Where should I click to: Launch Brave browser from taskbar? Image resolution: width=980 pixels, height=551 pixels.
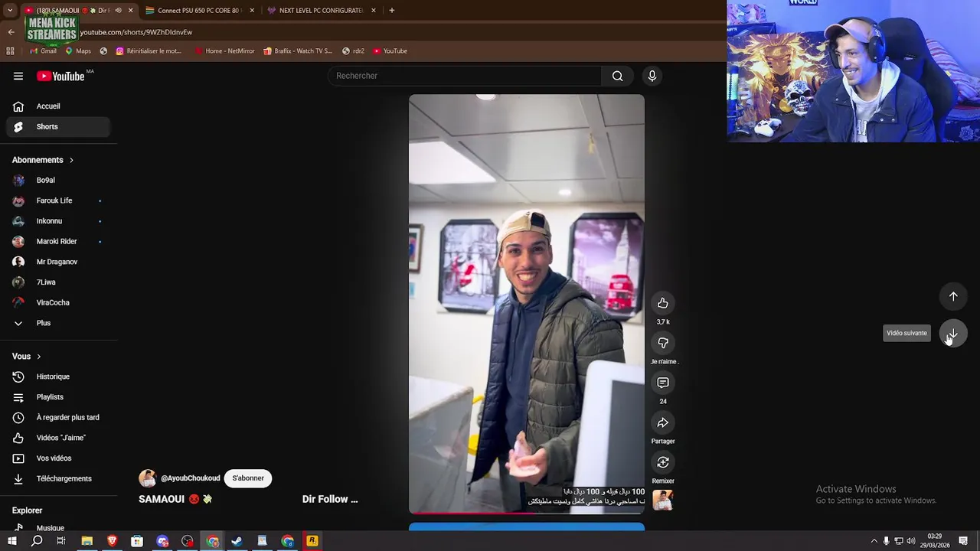(112, 541)
